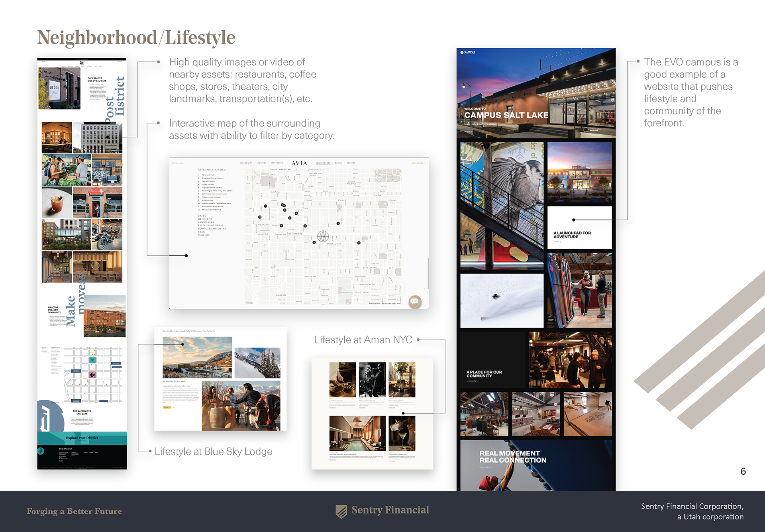Expand the Cafés map category
The image size is (765, 532).
(x=202, y=216)
